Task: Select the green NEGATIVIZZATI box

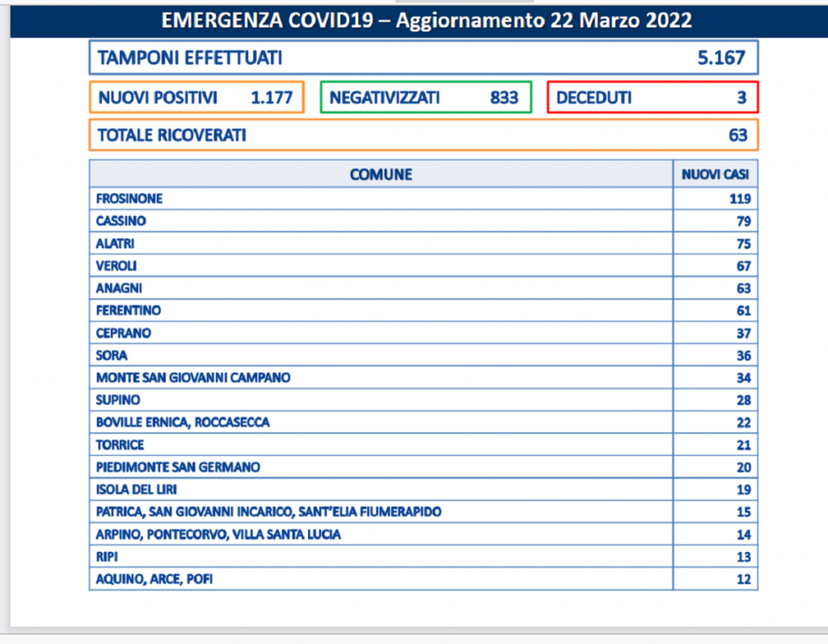Action: (425, 98)
